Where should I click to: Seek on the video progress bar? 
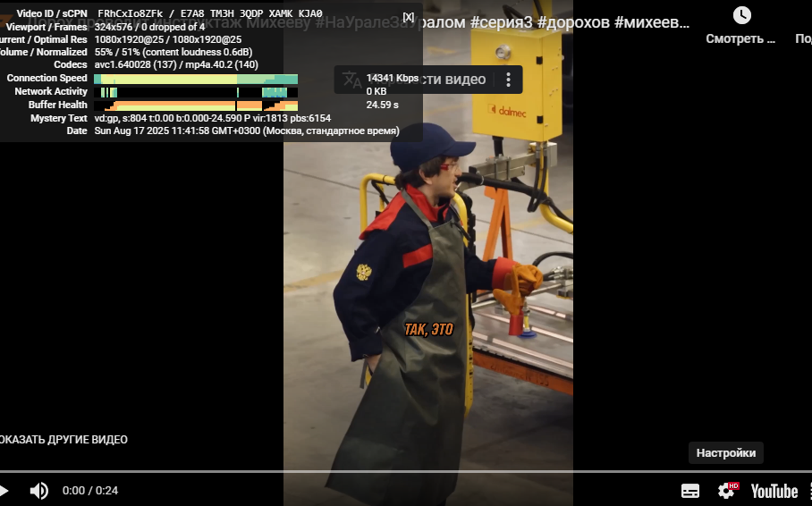406,472
